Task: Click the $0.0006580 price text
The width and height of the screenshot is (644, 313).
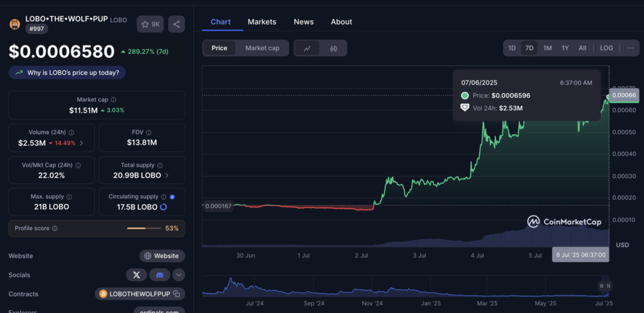Action: pyautogui.click(x=62, y=52)
